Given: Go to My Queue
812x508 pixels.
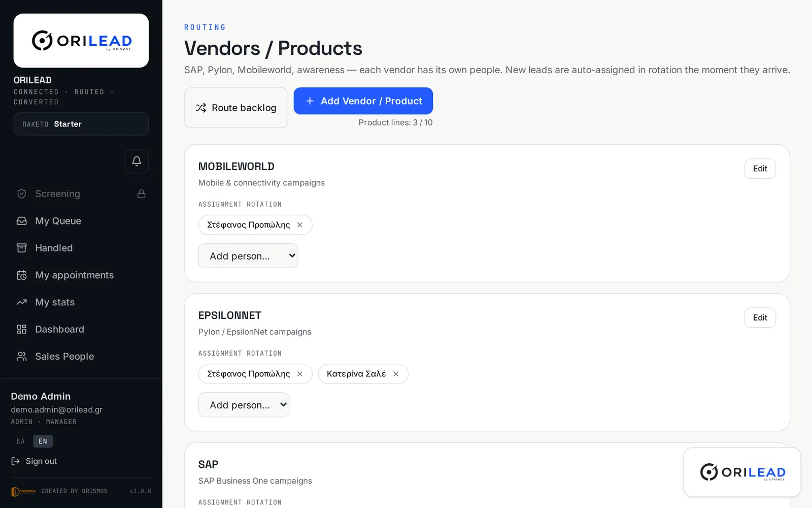Looking at the screenshot, I should 81,221.
